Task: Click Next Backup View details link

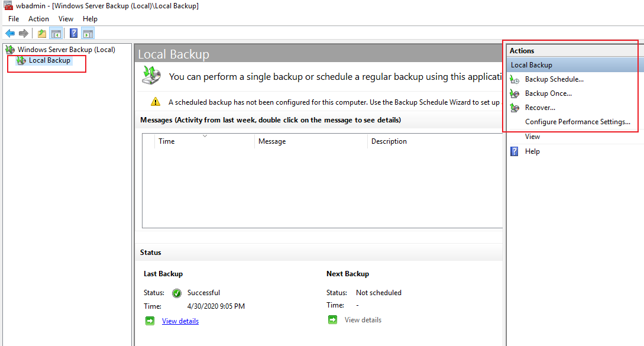Action: click(x=363, y=320)
